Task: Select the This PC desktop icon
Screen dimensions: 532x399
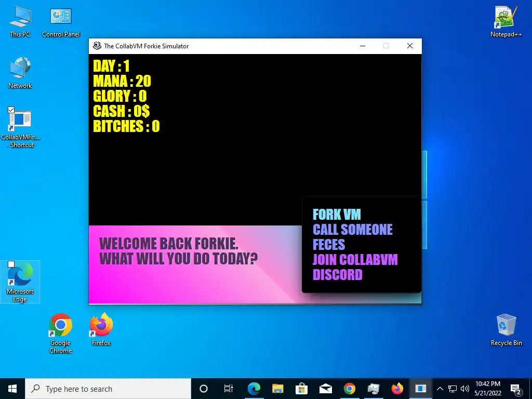Action: click(x=20, y=21)
